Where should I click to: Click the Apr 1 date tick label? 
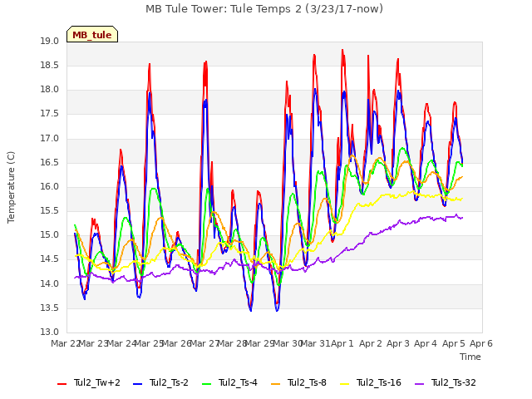click(342, 343)
